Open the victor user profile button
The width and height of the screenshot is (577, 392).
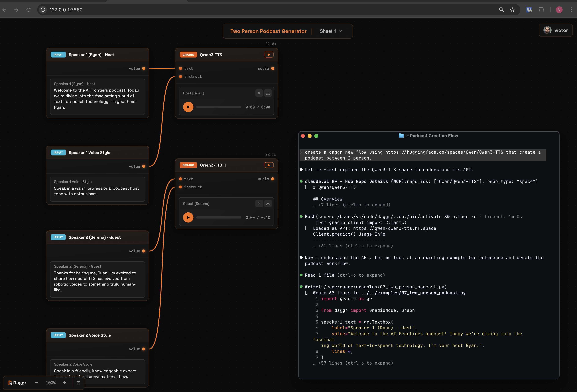pos(556,30)
